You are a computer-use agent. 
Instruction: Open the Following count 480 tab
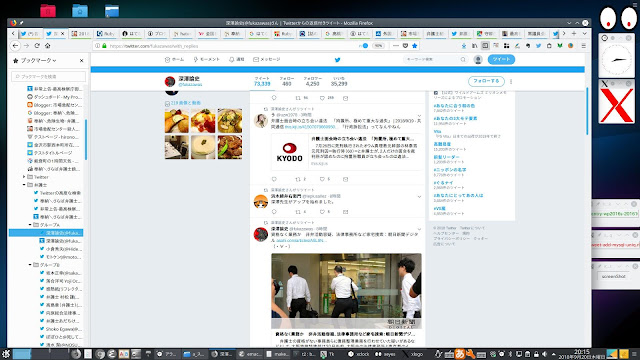click(287, 81)
